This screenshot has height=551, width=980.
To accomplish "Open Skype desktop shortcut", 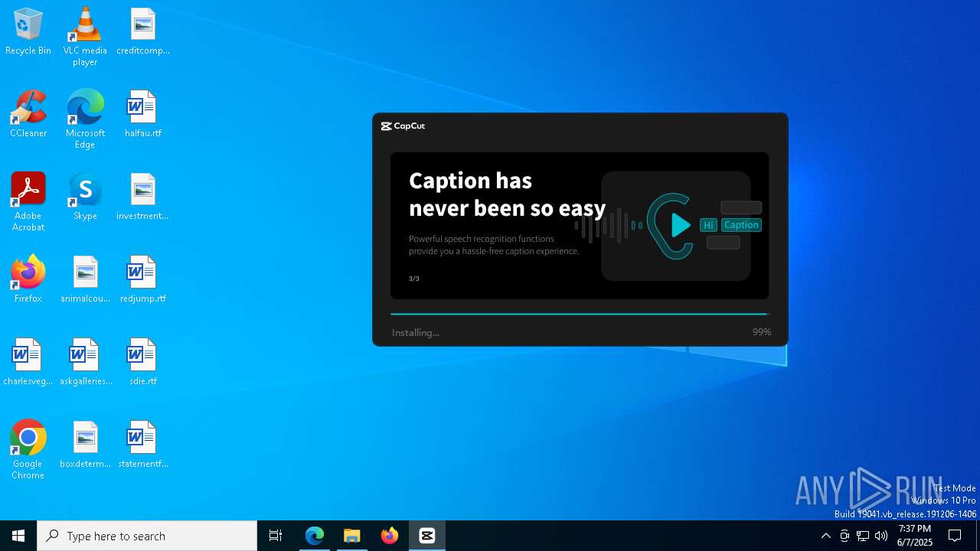I will tap(85, 197).
